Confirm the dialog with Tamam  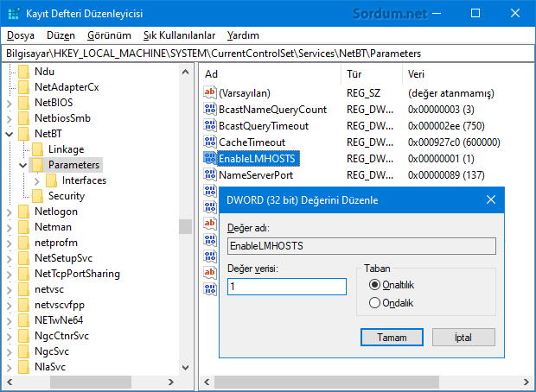click(x=392, y=338)
